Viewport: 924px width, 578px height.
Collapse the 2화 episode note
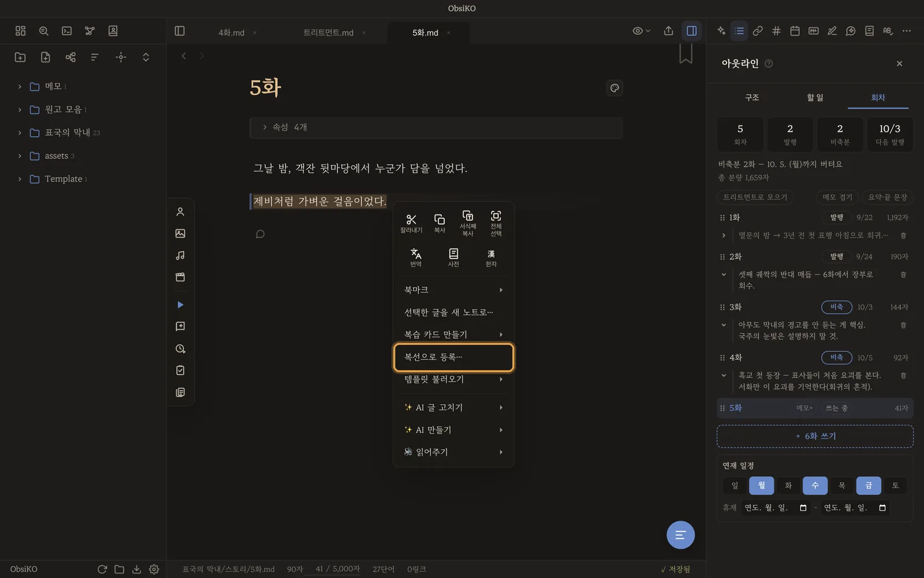click(x=724, y=275)
